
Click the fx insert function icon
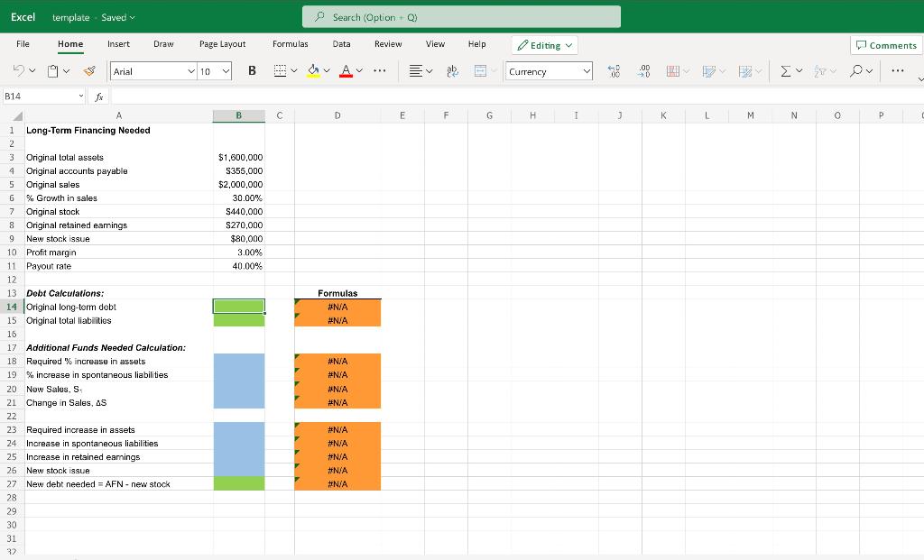coord(99,96)
